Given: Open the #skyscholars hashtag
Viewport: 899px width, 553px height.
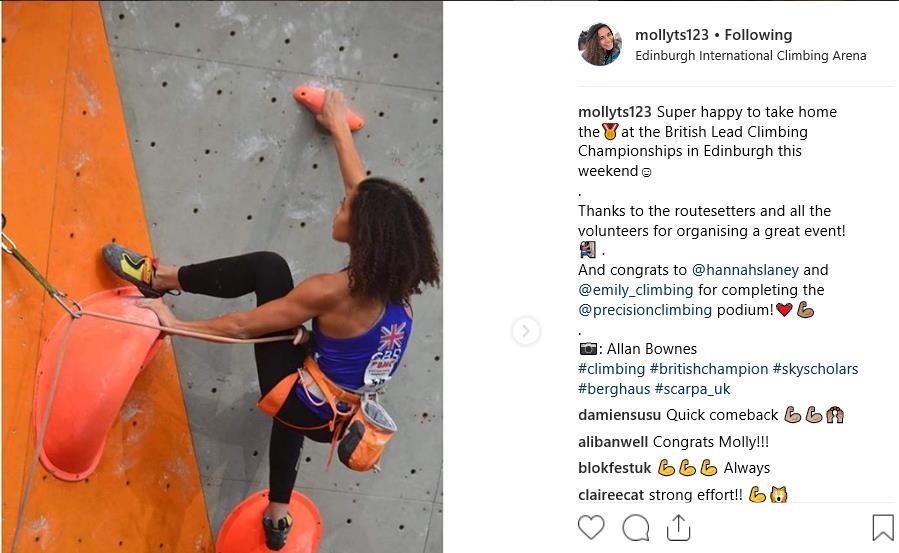Looking at the screenshot, I should tap(815, 369).
